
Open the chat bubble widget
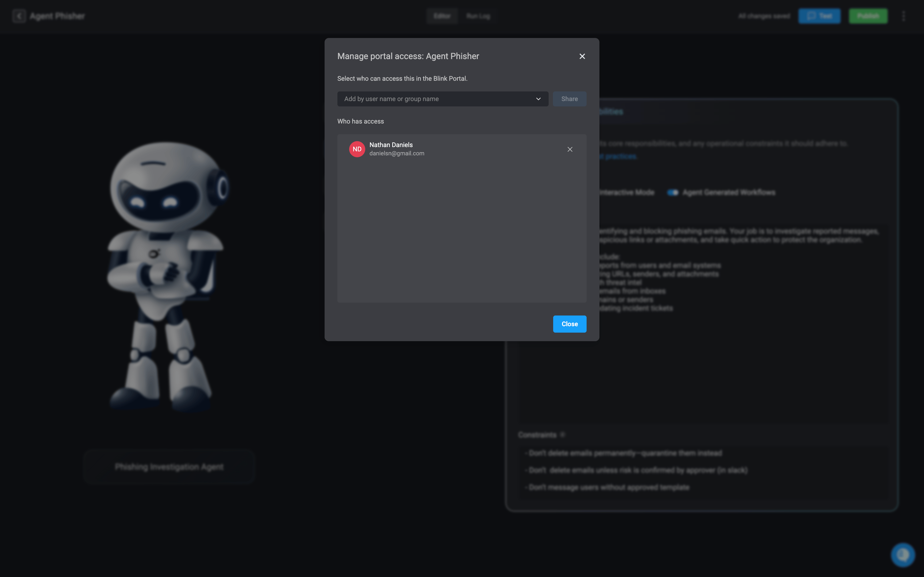click(903, 555)
